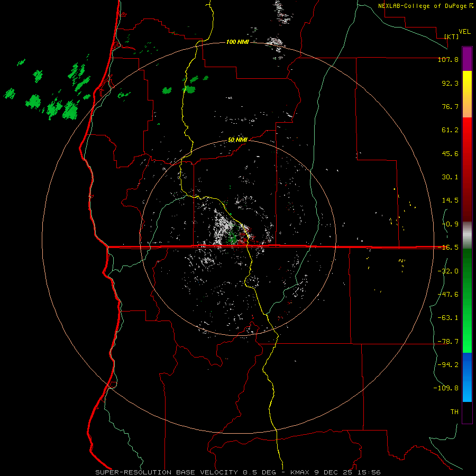The height and width of the screenshot is (476, 476).
Task: Click the 61.2 scale value
Action: 450,130
